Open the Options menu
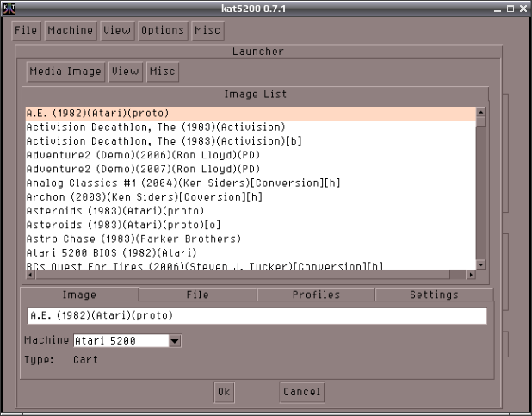Screen dimensions: 532x416 (163, 30)
